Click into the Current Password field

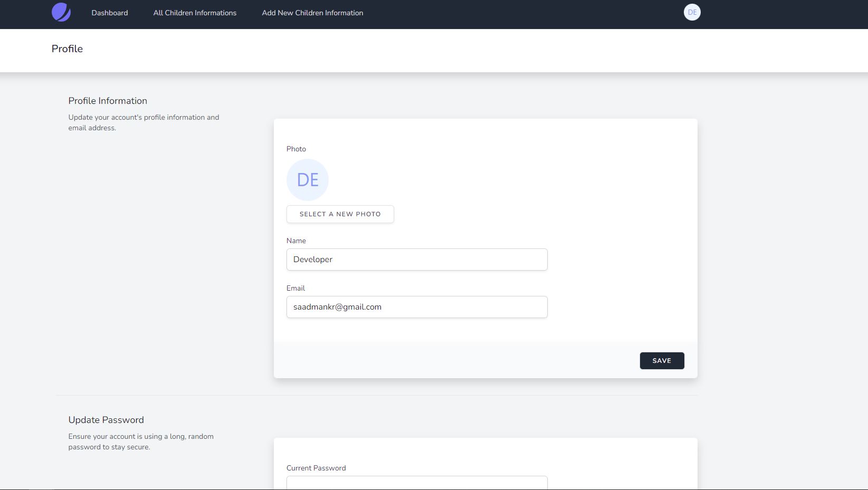416,483
